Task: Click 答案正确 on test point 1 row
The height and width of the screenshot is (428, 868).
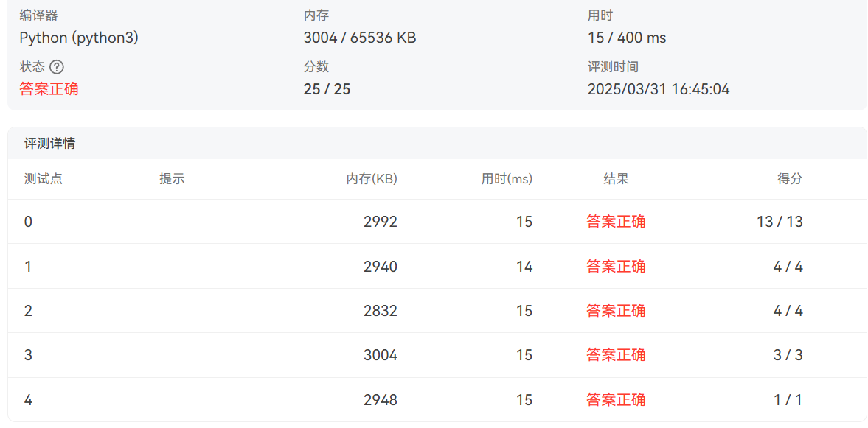Action: [x=617, y=266]
